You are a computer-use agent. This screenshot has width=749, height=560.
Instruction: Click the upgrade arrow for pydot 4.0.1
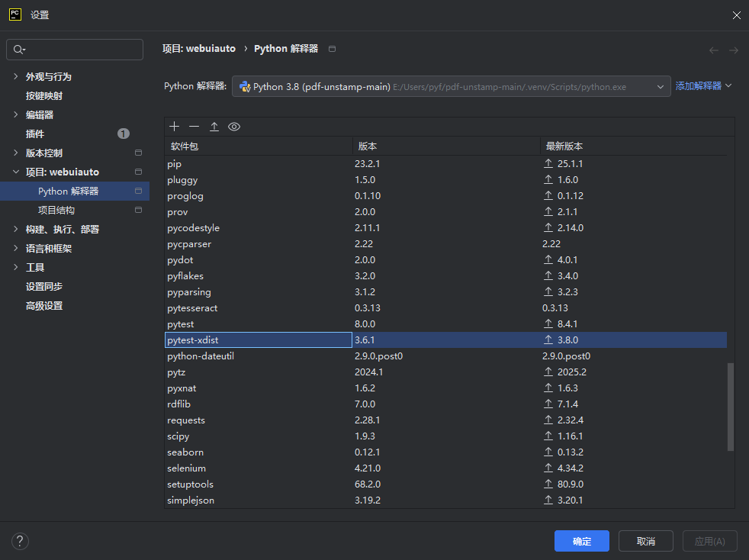pyautogui.click(x=548, y=260)
